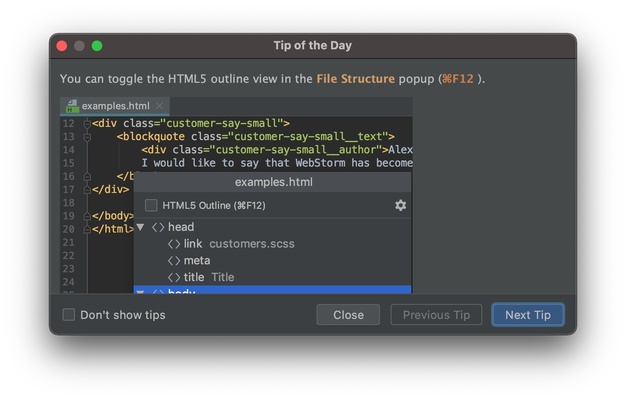Click the fold end marker at line 20
This screenshot has height=400, width=626.
(87, 229)
